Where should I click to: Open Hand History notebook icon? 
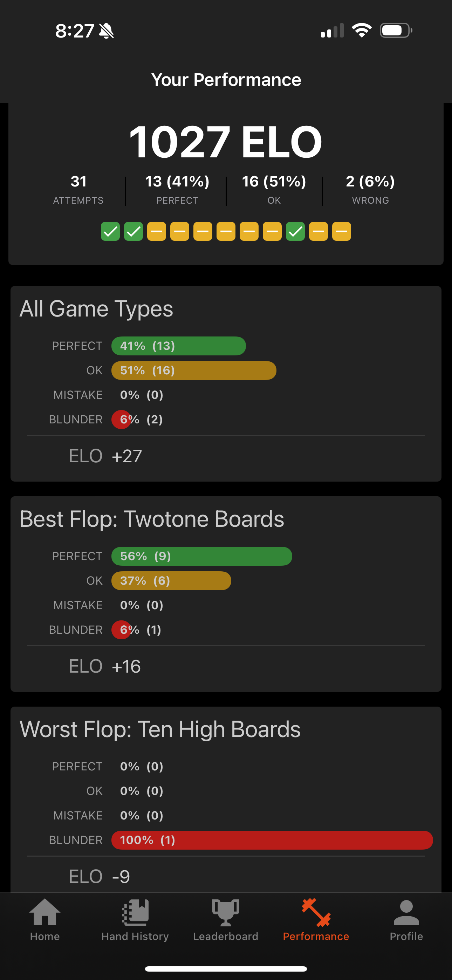[135, 912]
